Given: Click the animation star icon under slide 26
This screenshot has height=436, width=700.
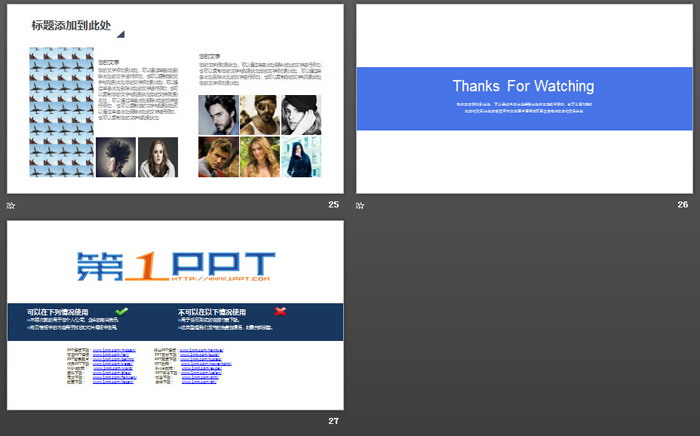Looking at the screenshot, I should tap(360, 205).
